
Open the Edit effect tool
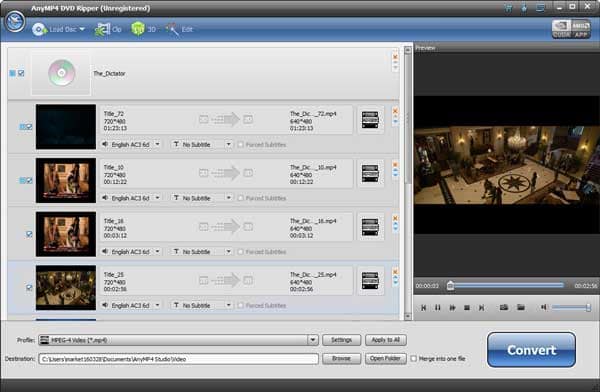179,29
